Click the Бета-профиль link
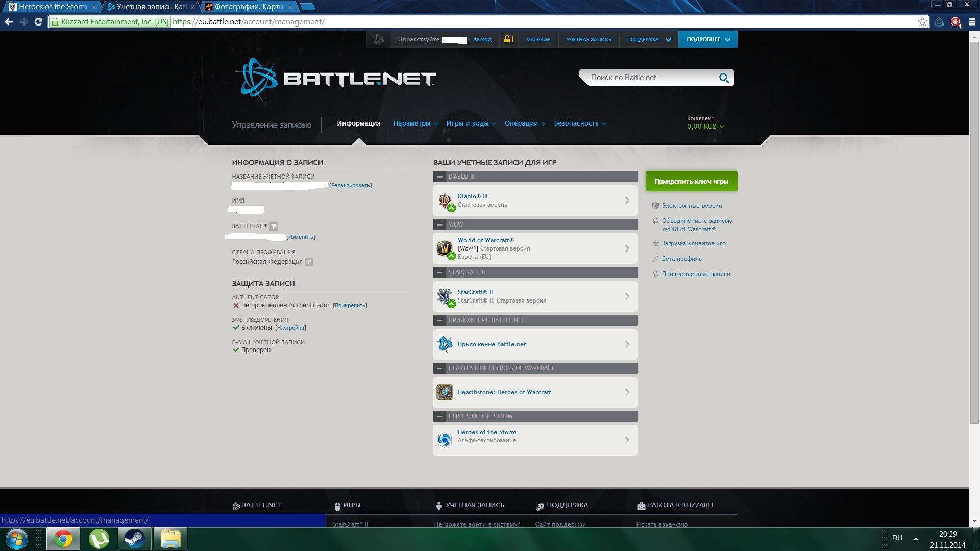The image size is (980, 551). (x=681, y=259)
